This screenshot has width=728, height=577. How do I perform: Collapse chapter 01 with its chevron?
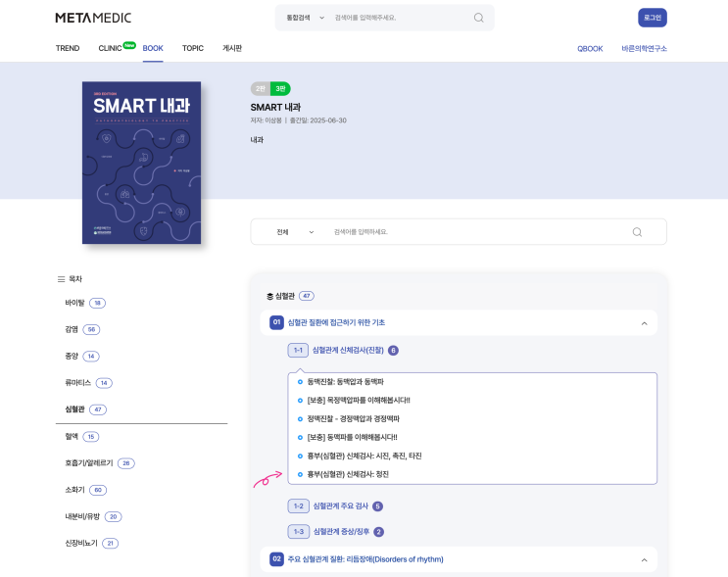644,323
